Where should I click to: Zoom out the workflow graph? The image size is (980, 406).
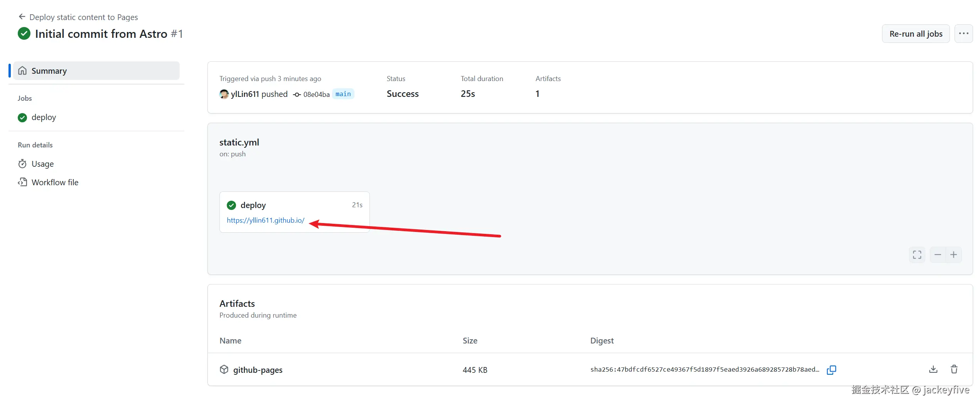point(938,255)
